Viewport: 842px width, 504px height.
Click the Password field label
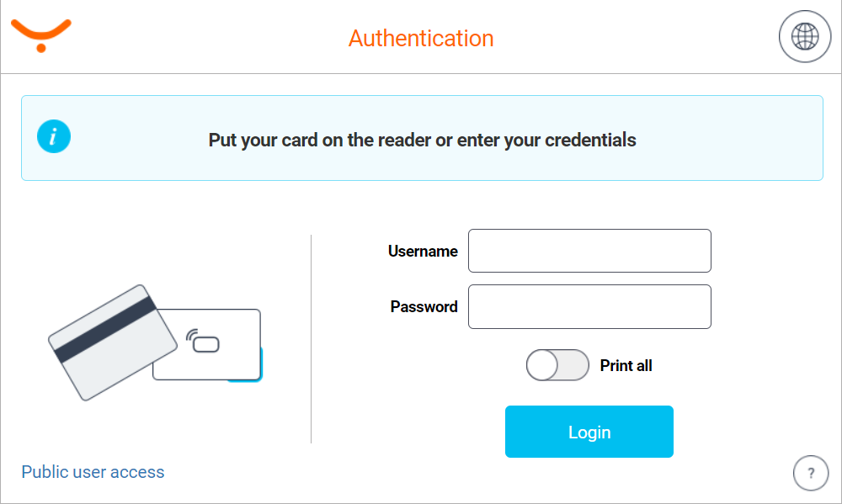click(x=424, y=306)
